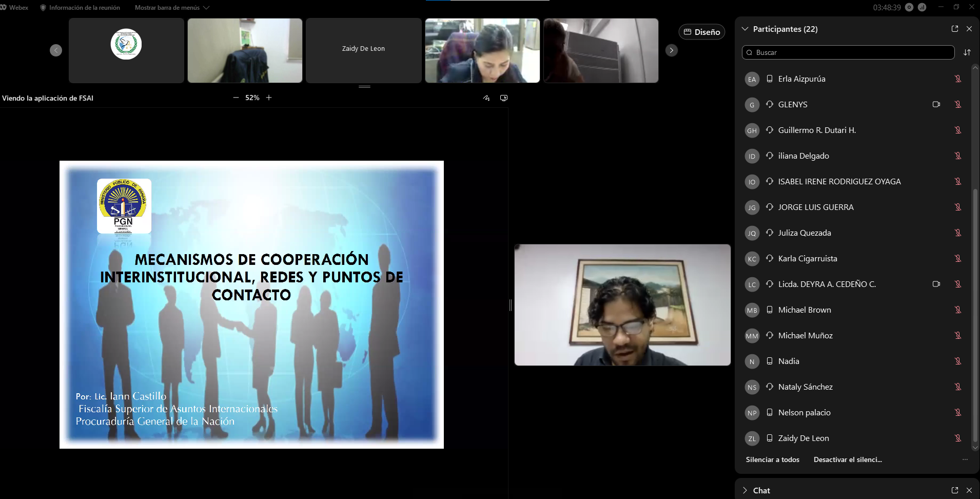
Task: Pop out the Participants panel
Action: click(954, 29)
